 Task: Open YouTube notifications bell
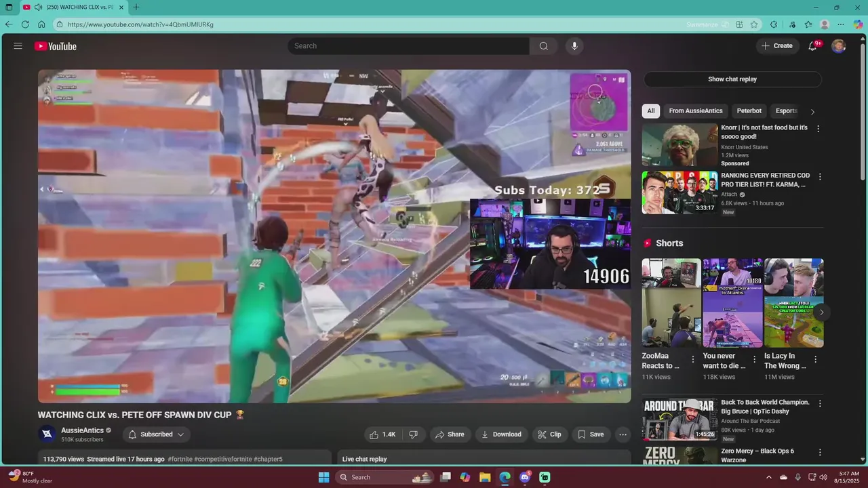[x=812, y=46]
